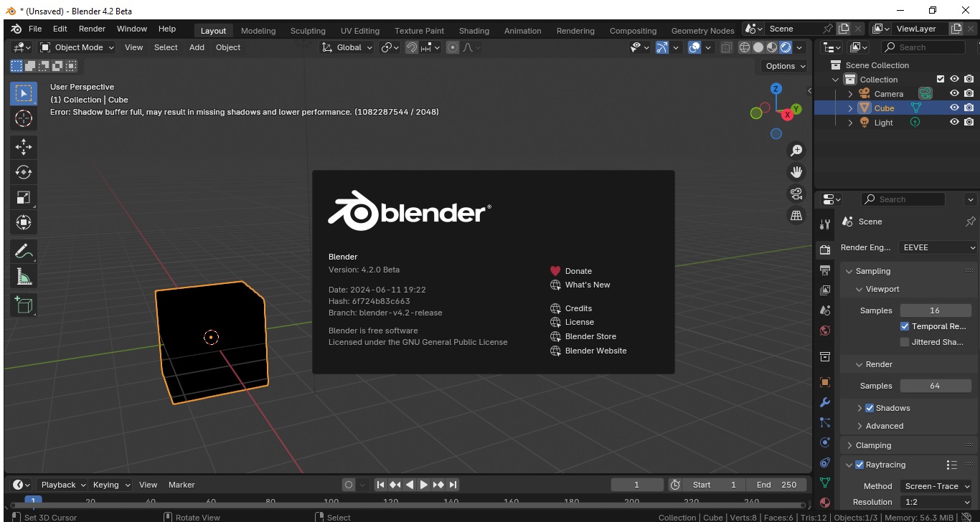Image resolution: width=980 pixels, height=522 pixels.
Task: Select the Select Box tool
Action: click(x=24, y=94)
